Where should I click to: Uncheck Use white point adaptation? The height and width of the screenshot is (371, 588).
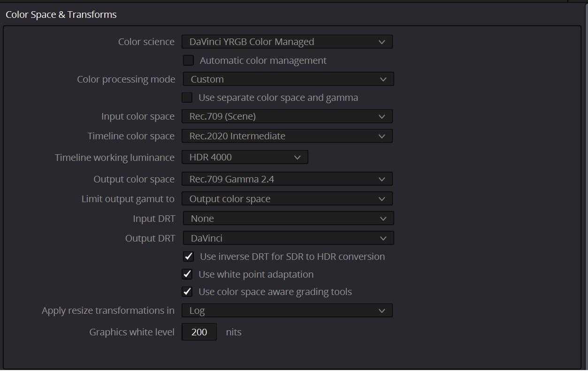tap(187, 274)
